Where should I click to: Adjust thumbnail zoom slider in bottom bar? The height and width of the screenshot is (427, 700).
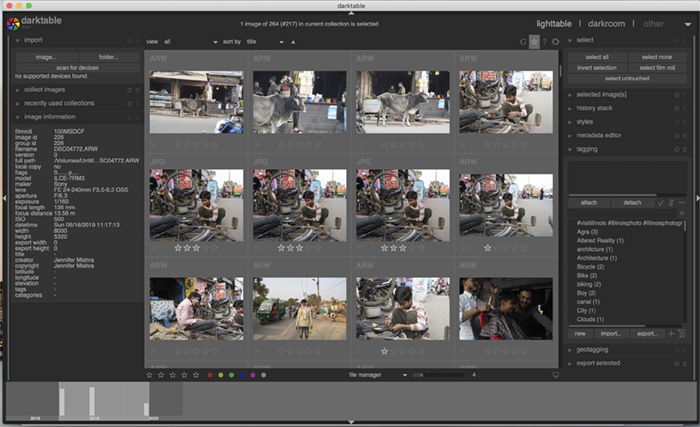click(x=438, y=375)
